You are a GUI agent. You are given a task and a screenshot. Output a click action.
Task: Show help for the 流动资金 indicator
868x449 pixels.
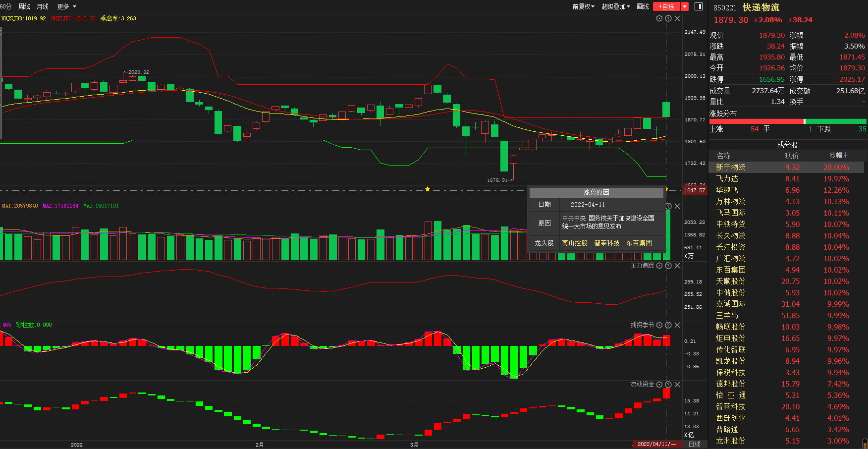click(668, 385)
